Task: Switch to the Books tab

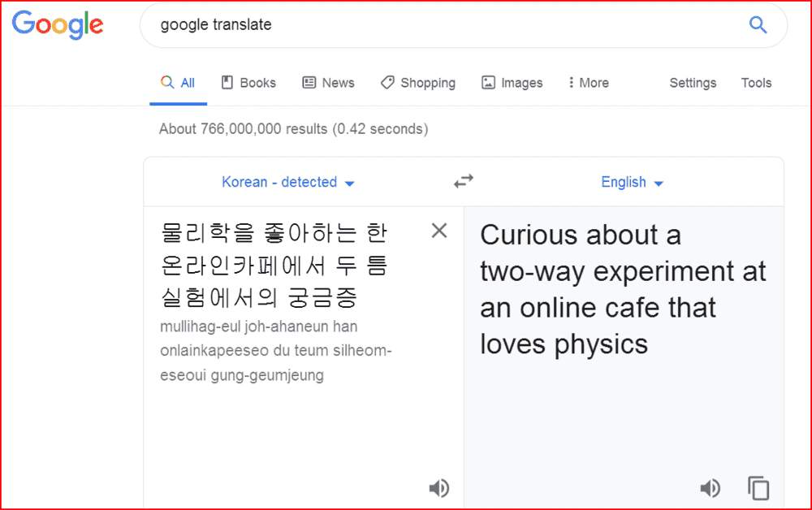Action: (x=248, y=83)
